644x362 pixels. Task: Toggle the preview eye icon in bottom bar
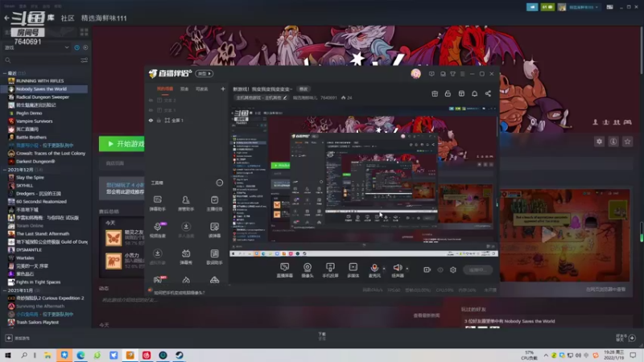[440, 269]
